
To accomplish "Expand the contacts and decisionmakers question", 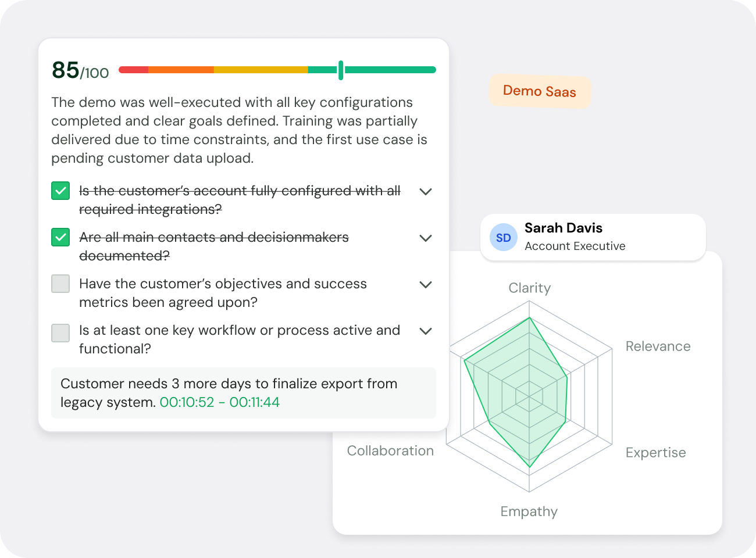I will [x=426, y=238].
